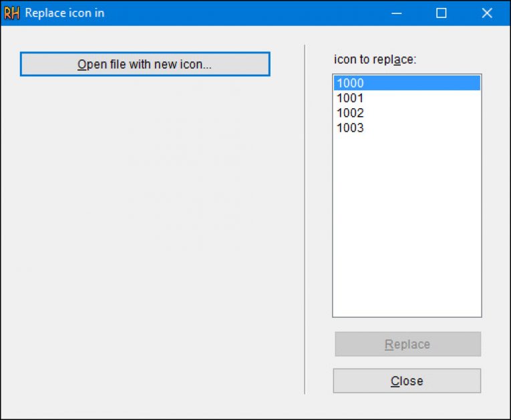The width and height of the screenshot is (511, 420).
Task: Open file with new icon
Action: [145, 64]
